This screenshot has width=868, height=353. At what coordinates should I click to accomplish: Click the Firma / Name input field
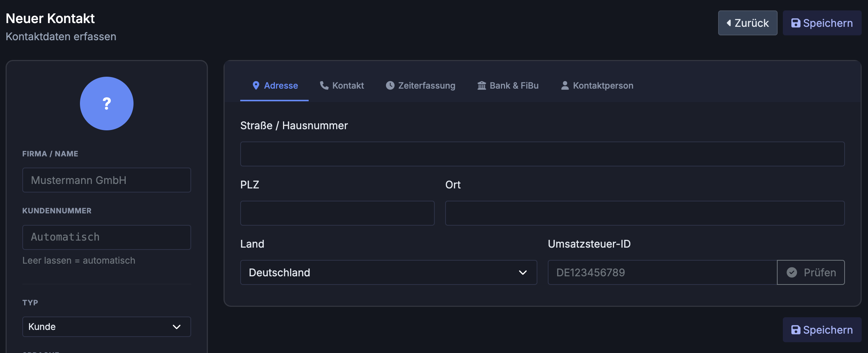pos(107,180)
